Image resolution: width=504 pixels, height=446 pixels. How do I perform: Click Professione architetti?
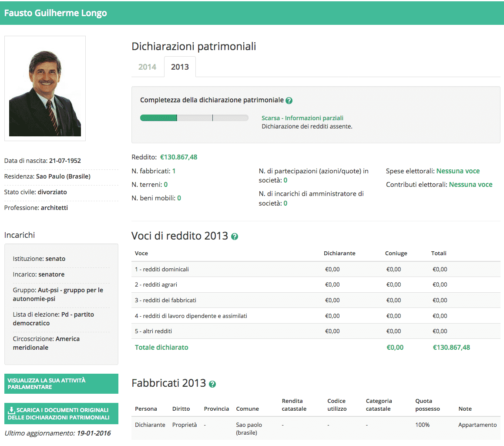36,208
